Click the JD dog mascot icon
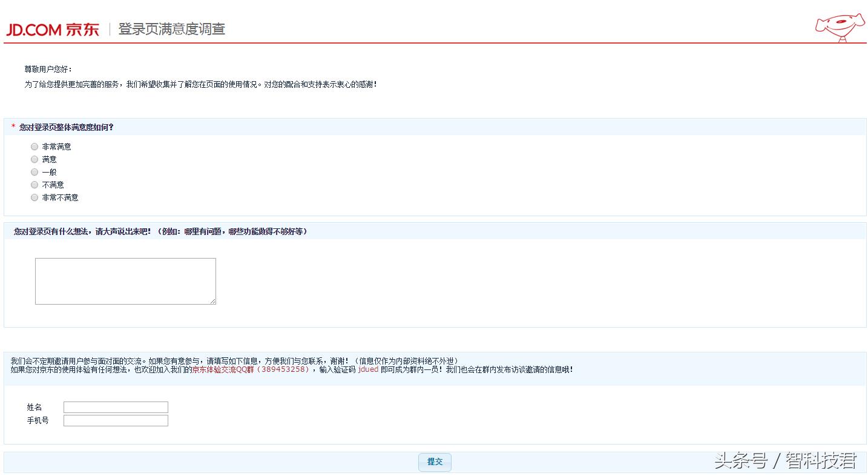 pyautogui.click(x=839, y=27)
